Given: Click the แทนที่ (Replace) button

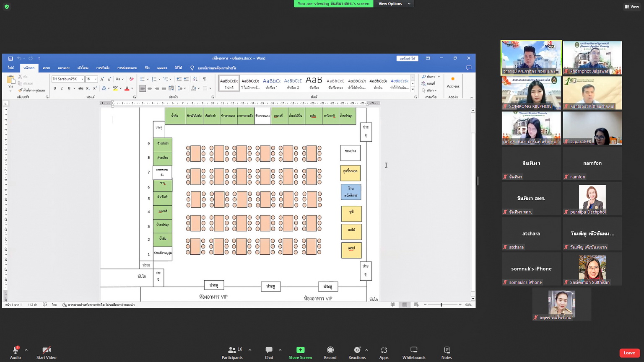Looking at the screenshot, I should [x=429, y=83].
